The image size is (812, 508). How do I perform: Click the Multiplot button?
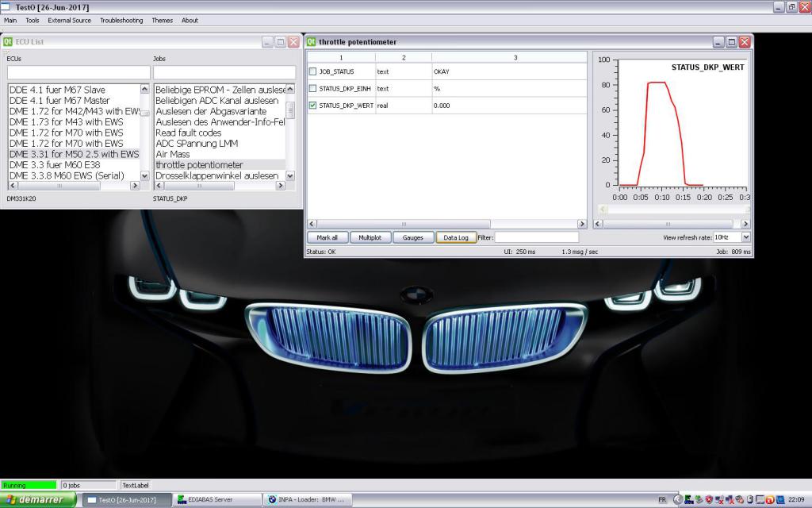pyautogui.click(x=370, y=237)
